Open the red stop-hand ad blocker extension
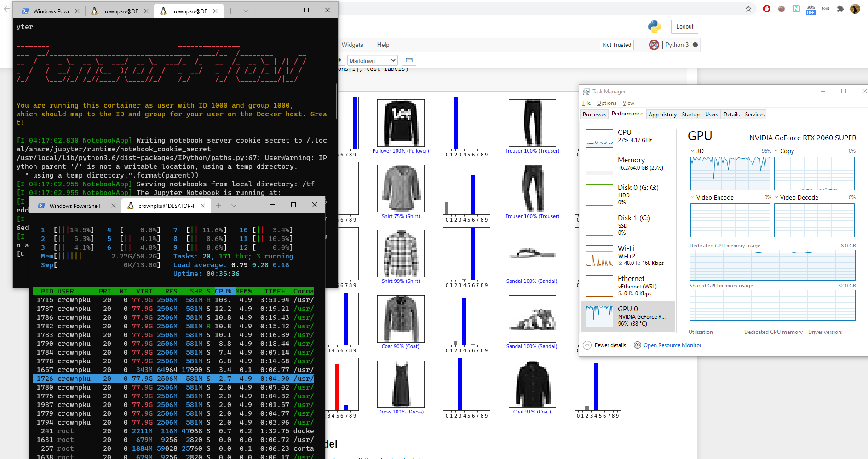This screenshot has width=868, height=459. tap(766, 9)
